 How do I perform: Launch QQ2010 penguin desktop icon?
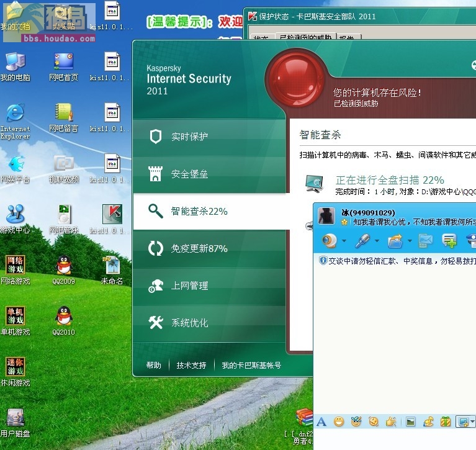click(x=63, y=321)
